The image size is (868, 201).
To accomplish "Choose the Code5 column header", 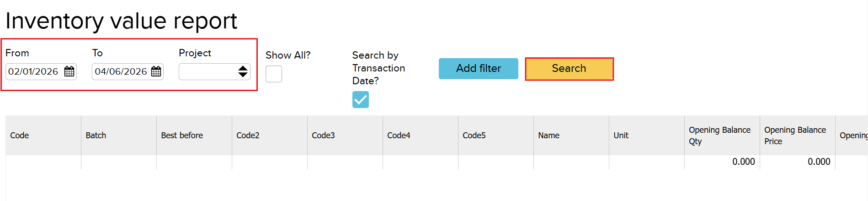I will (474, 136).
